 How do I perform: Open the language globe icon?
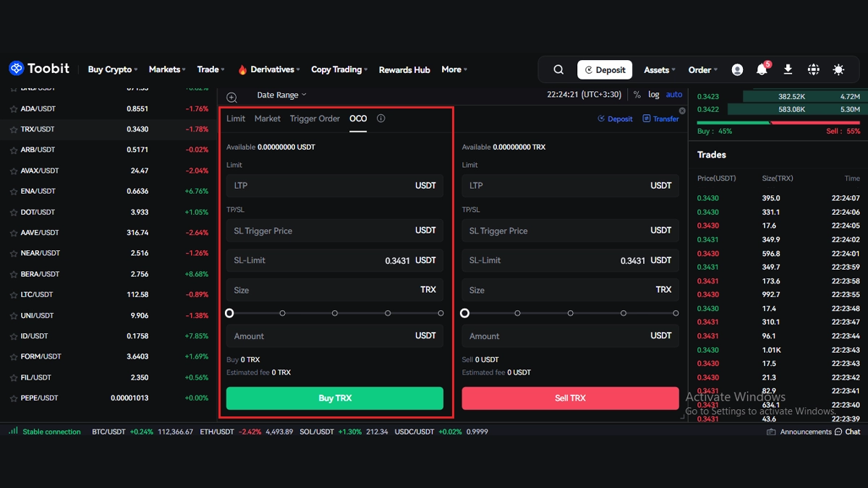[813, 69]
